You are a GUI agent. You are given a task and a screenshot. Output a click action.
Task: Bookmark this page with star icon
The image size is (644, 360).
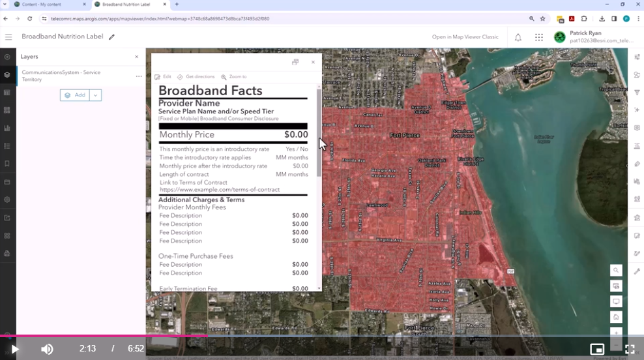pos(542,18)
